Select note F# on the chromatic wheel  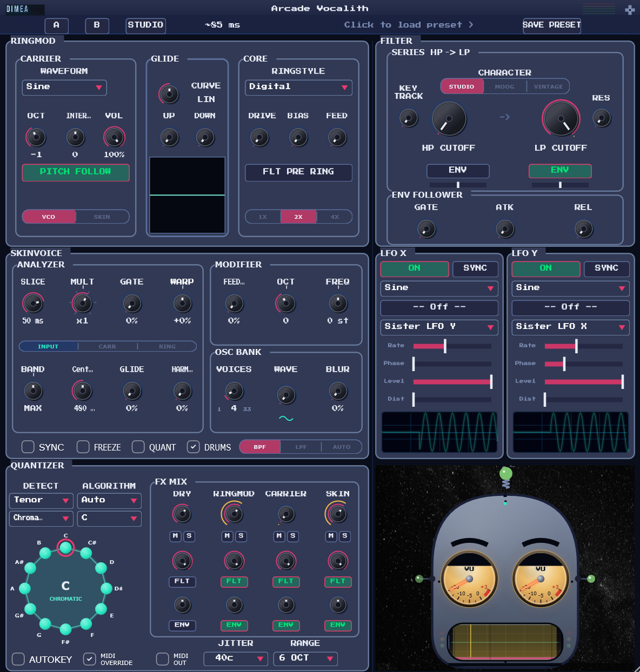coord(65,629)
